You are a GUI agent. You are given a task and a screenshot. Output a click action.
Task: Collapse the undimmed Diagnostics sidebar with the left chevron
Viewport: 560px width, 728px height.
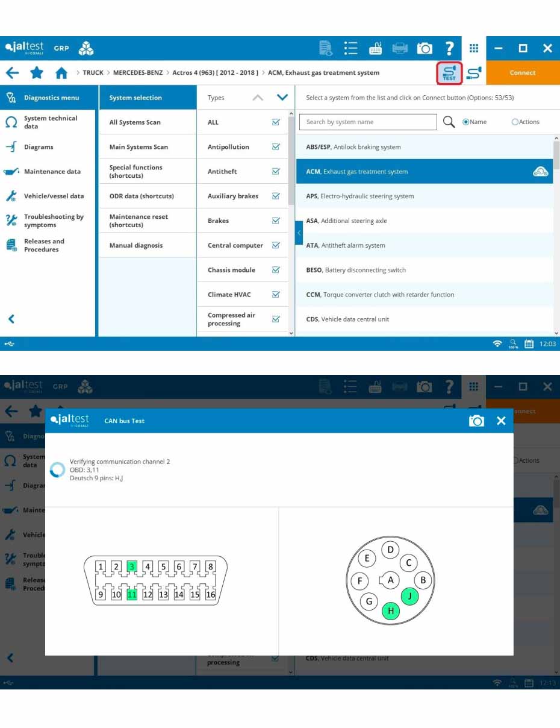pos(11,319)
